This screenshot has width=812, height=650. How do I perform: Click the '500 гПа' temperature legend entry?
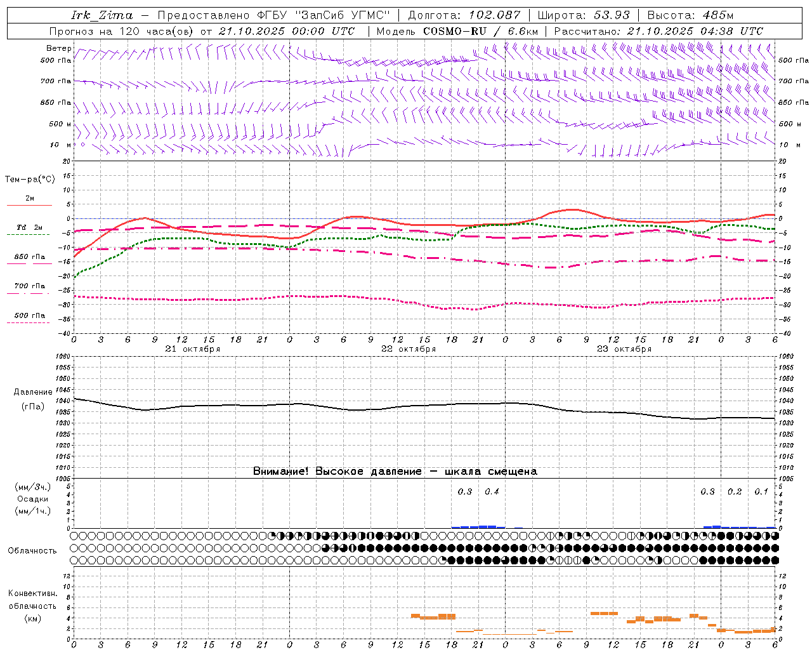point(30,315)
